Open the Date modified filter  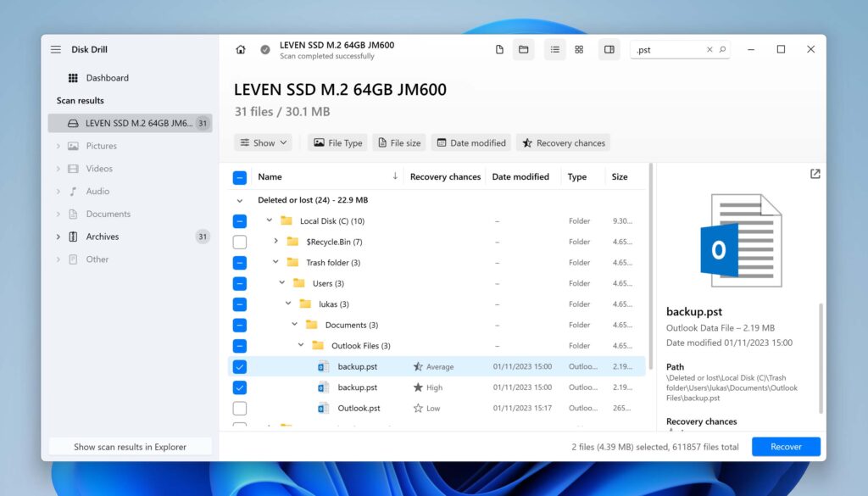[470, 142]
